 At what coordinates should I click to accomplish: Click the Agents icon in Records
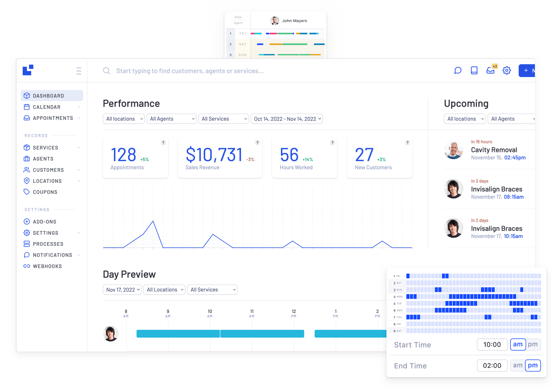[27, 159]
